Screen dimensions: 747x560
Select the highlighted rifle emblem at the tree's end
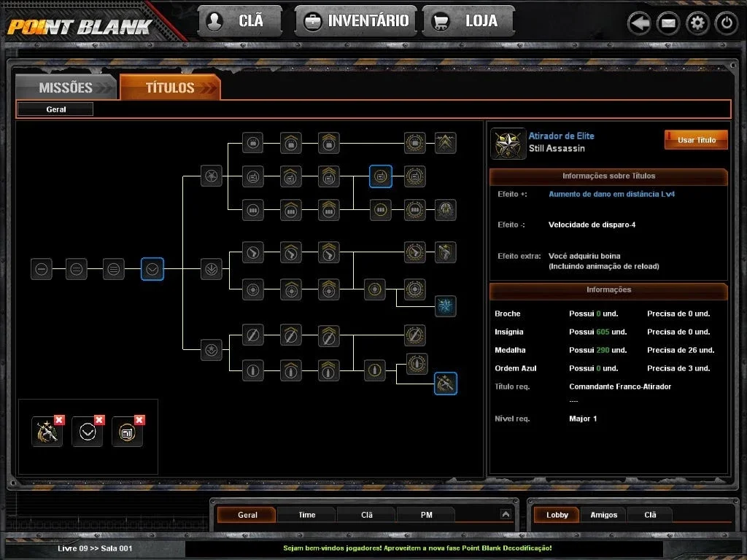(446, 384)
